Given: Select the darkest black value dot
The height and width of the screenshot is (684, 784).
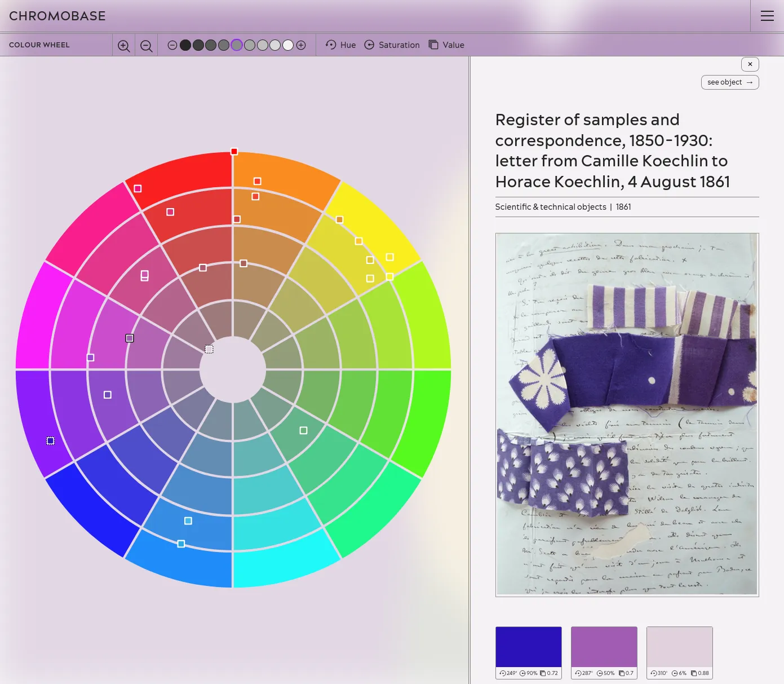Looking at the screenshot, I should click(x=185, y=45).
